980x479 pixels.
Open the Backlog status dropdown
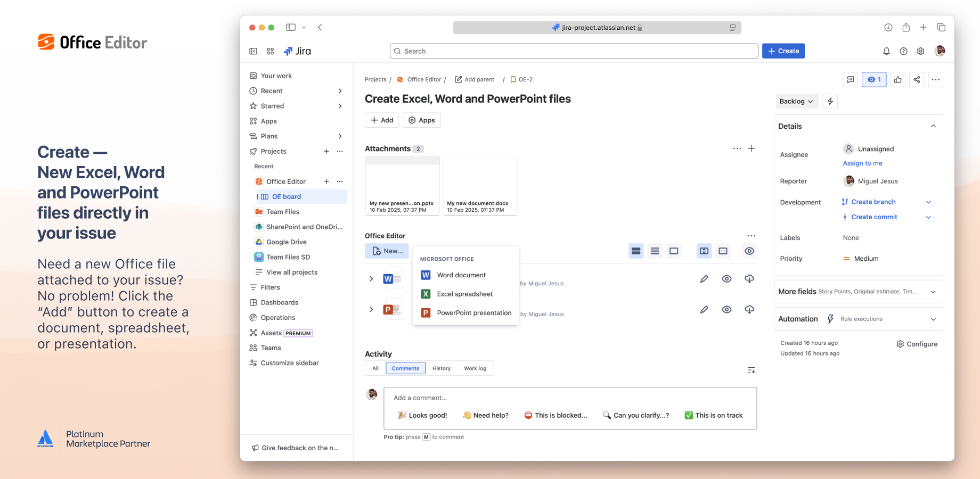pos(797,101)
